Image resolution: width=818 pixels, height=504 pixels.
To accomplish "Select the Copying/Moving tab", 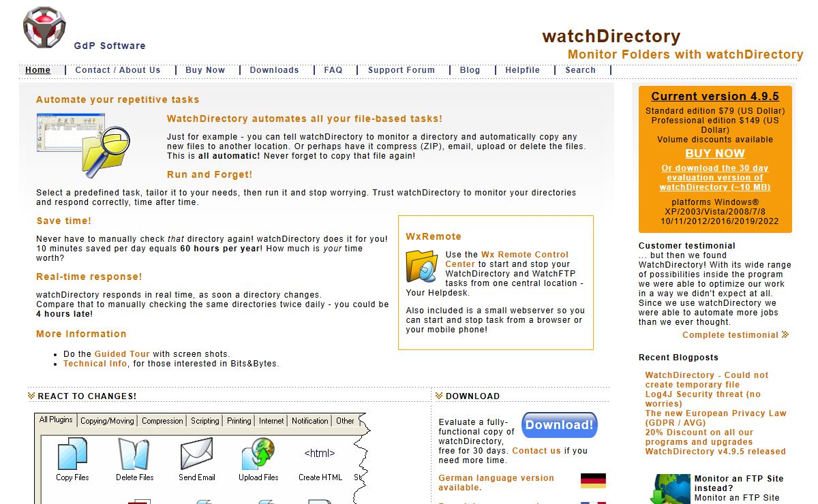I will click(x=107, y=421).
